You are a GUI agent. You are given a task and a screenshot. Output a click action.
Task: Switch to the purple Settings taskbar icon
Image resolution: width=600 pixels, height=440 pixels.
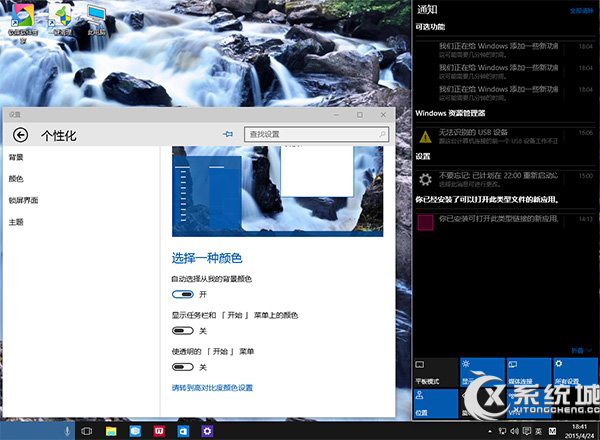[207, 431]
